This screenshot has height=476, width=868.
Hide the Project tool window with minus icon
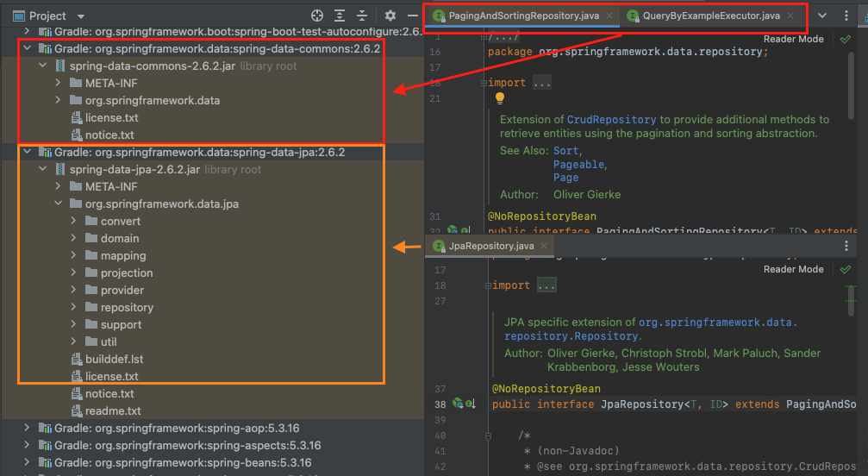point(412,16)
